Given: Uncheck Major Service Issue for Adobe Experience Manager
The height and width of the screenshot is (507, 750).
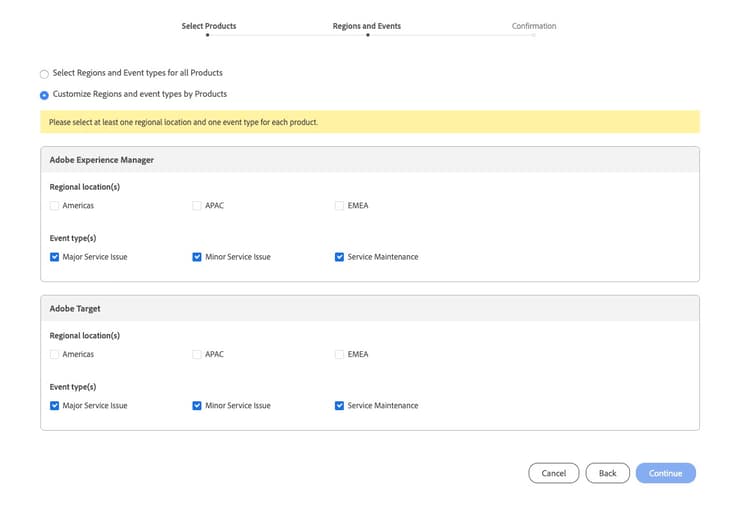Looking at the screenshot, I should coord(54,257).
